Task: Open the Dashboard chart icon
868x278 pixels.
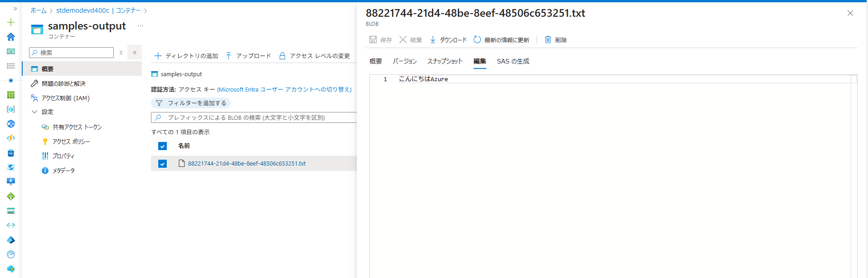Action: tap(11, 51)
